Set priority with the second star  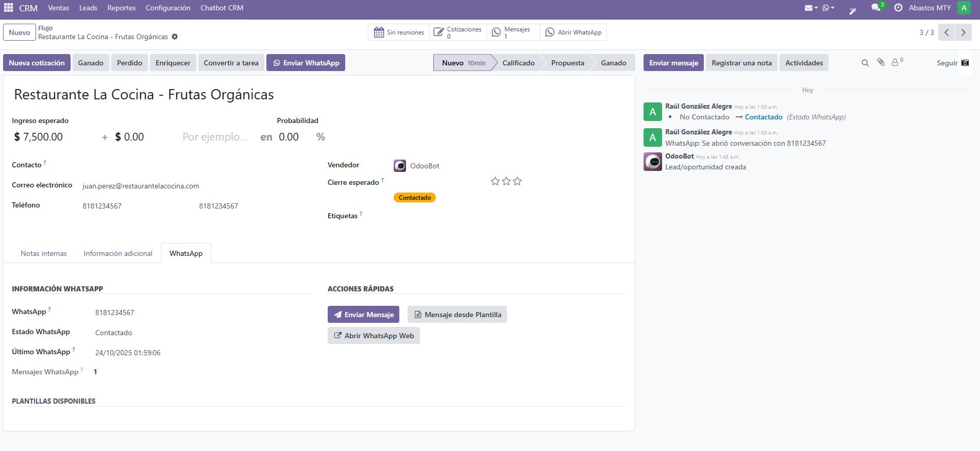pos(506,181)
